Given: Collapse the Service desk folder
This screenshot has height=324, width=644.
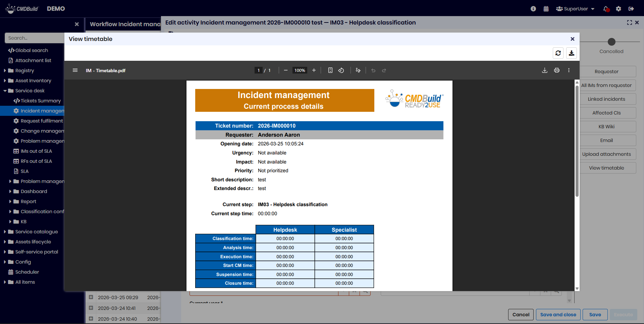Looking at the screenshot, I should pos(5,91).
